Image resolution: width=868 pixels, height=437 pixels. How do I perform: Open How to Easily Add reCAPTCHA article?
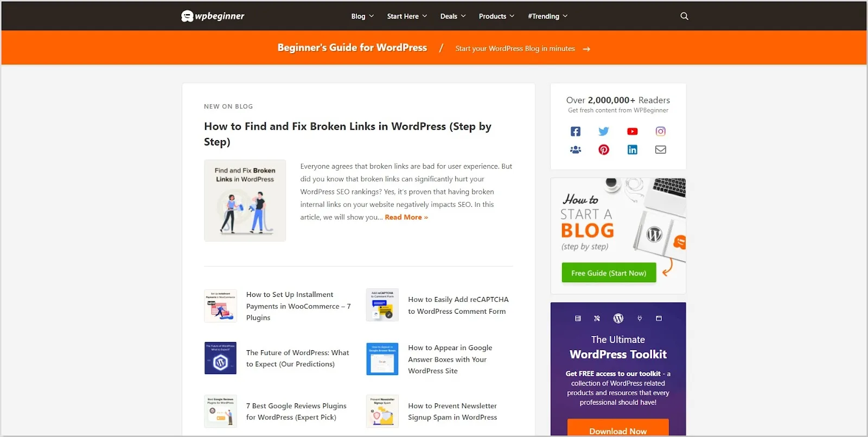458,305
